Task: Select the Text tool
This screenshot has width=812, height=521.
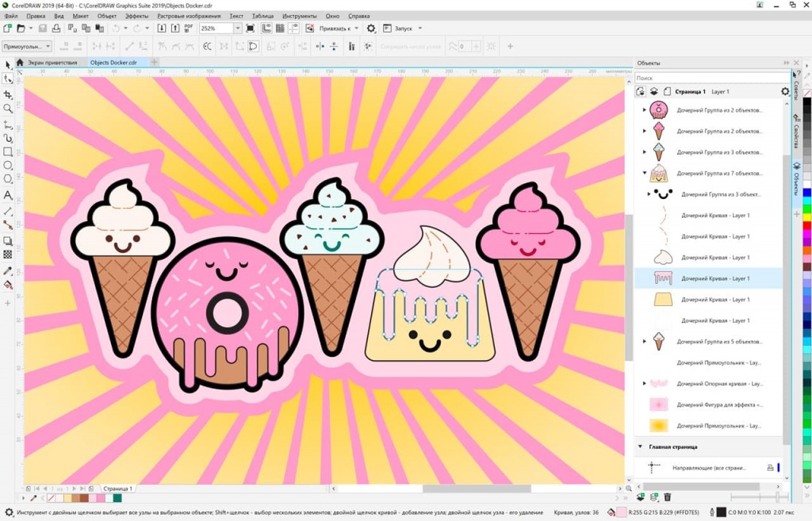Action: tap(7, 195)
